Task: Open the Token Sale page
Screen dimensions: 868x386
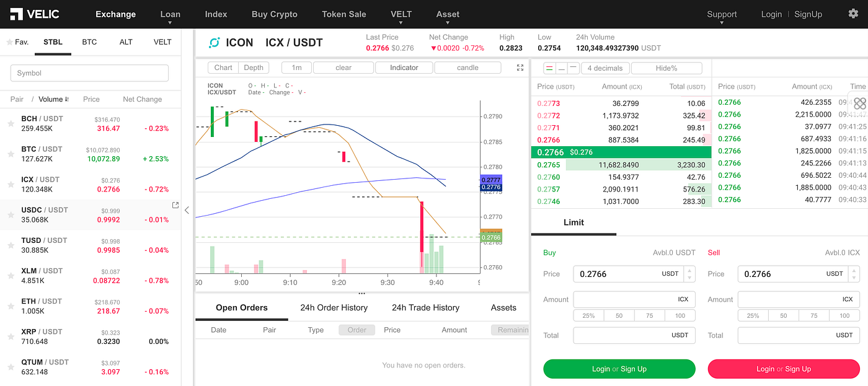Action: (x=344, y=14)
